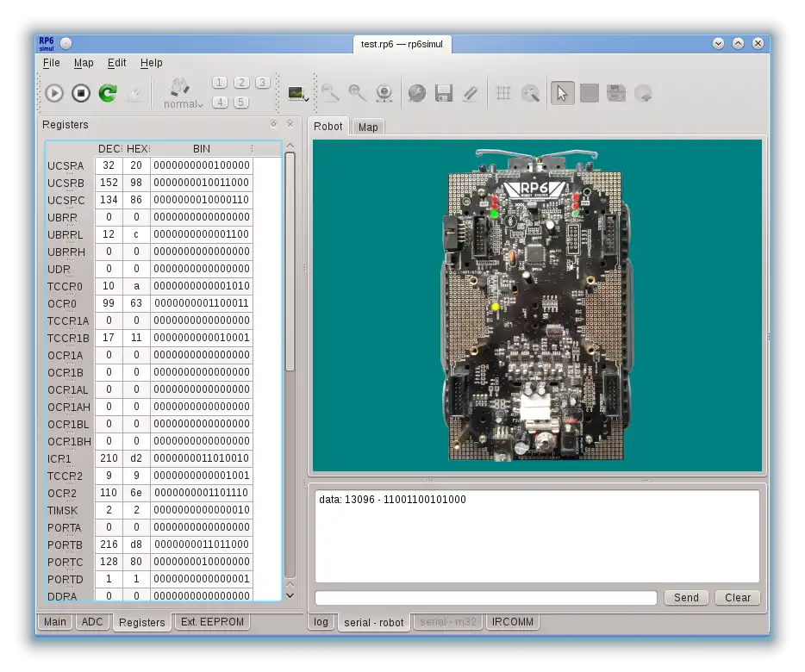Click the Send button
This screenshot has height=672, width=805.
(686, 598)
